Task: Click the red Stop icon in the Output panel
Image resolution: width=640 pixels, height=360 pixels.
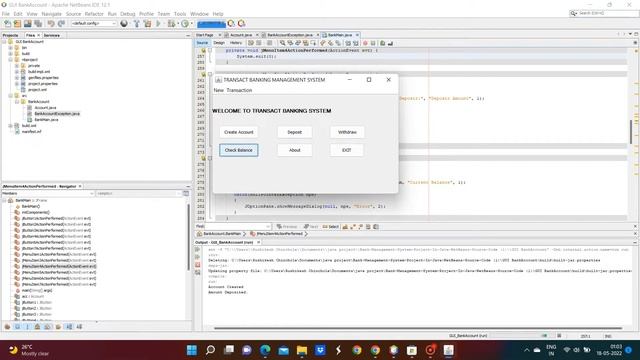Action: (x=198, y=265)
